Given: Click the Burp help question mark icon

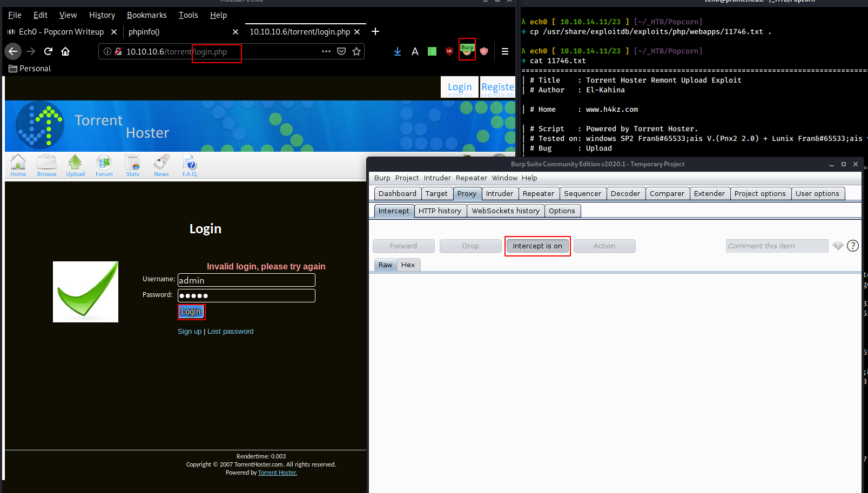Looking at the screenshot, I should pos(853,246).
